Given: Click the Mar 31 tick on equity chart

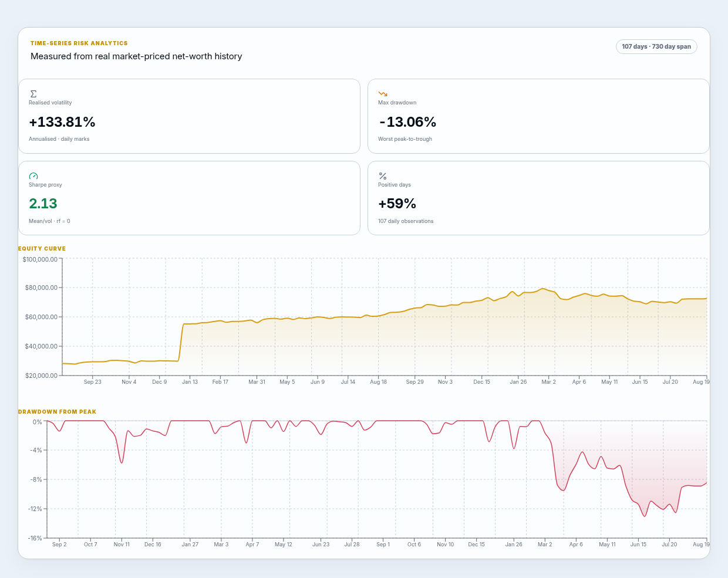Looking at the screenshot, I should pyautogui.click(x=257, y=382).
